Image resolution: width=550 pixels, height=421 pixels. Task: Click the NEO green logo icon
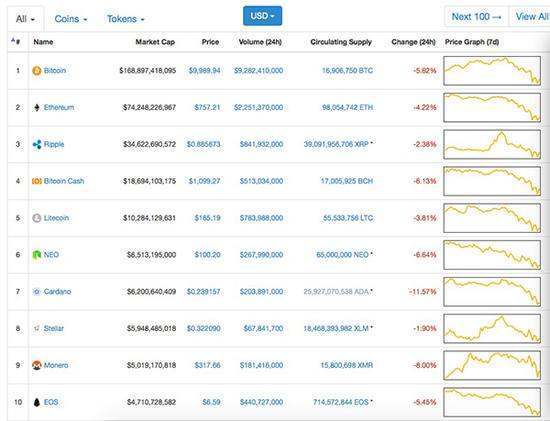point(36,255)
